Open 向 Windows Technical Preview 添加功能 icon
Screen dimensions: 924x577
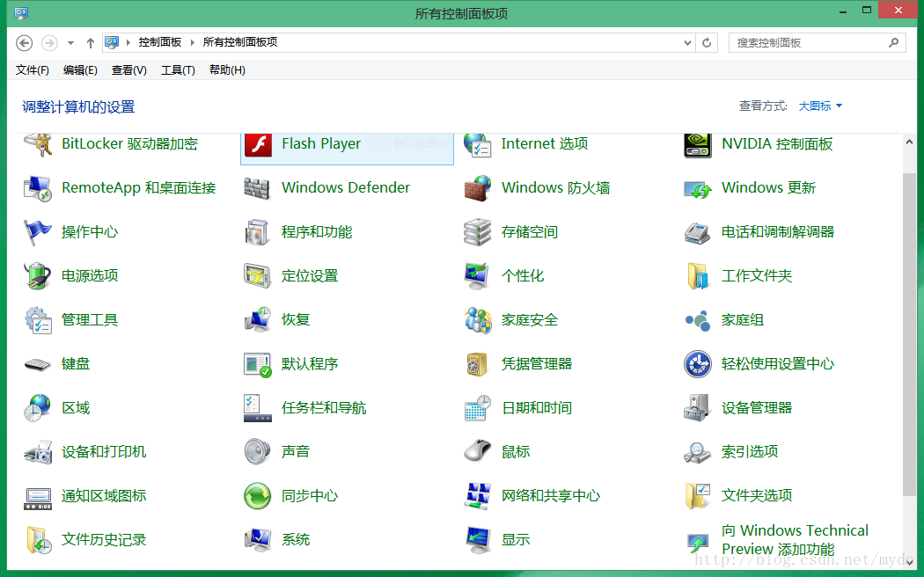point(698,542)
